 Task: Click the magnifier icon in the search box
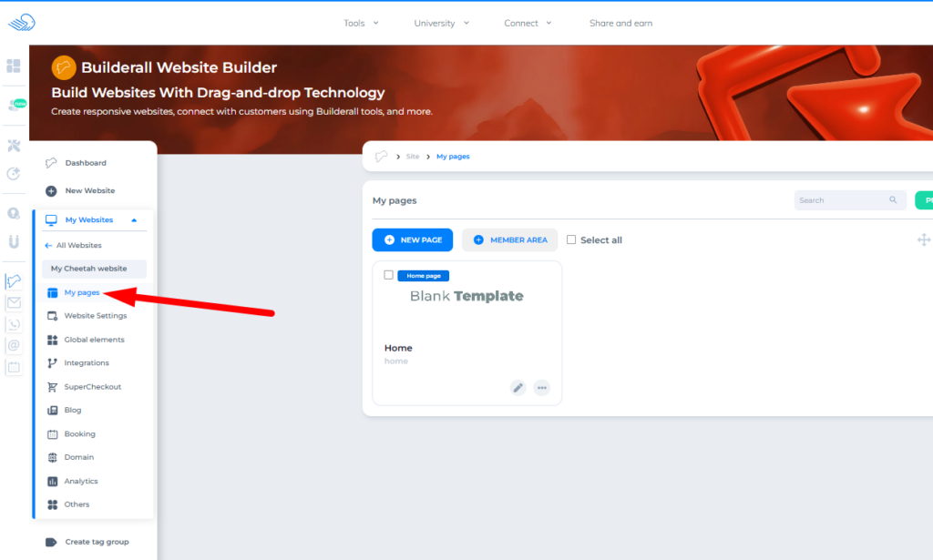(x=893, y=200)
